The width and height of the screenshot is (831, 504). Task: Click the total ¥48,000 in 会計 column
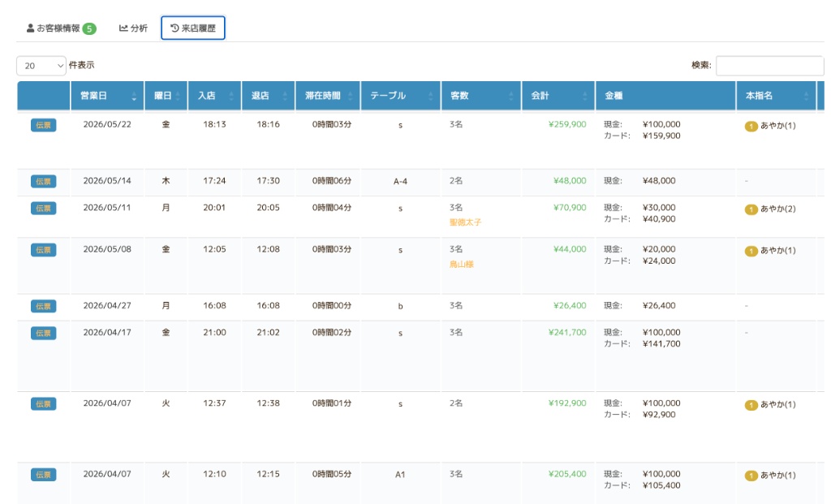tap(570, 181)
